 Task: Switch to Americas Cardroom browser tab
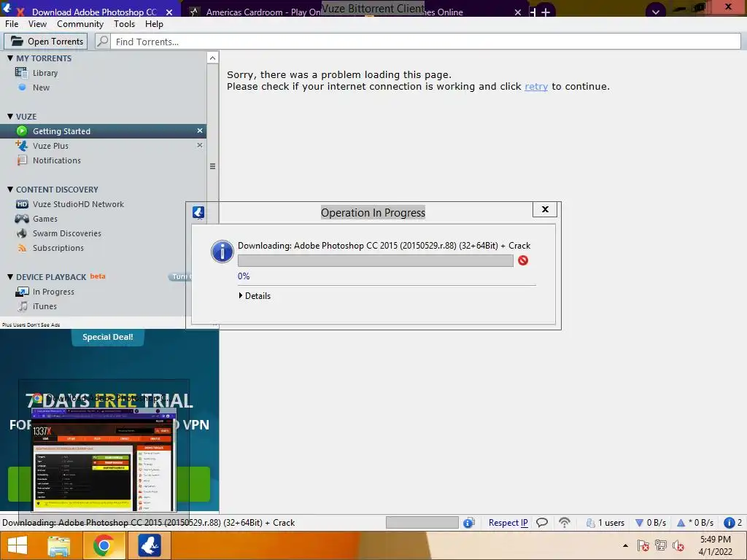point(354,12)
